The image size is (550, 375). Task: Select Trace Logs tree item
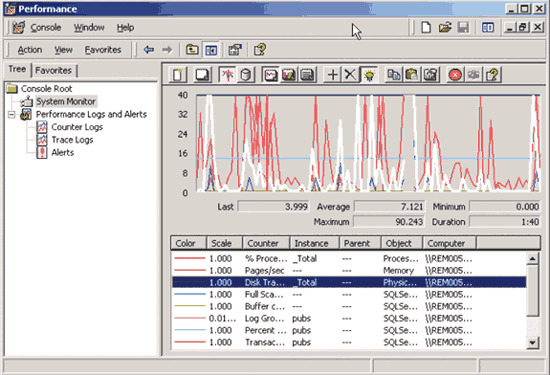click(x=72, y=140)
